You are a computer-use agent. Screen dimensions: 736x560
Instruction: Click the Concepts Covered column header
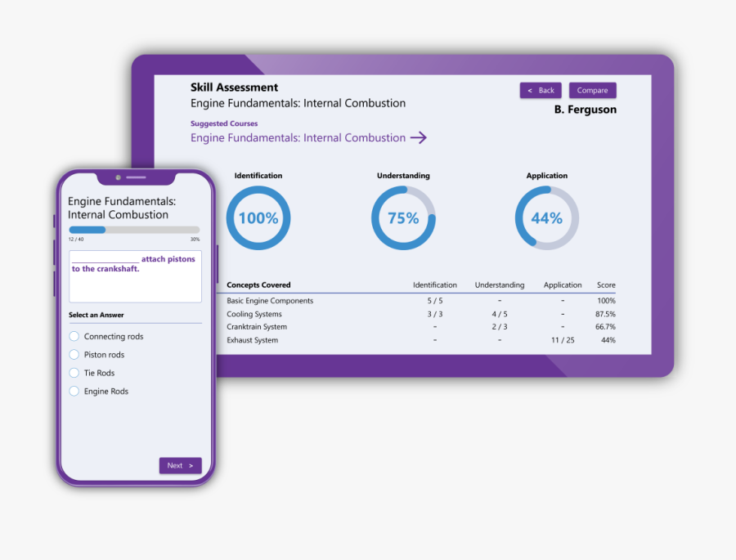258,285
